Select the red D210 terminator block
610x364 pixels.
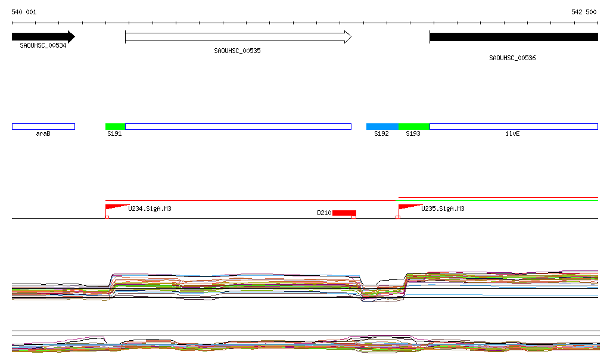[344, 213]
